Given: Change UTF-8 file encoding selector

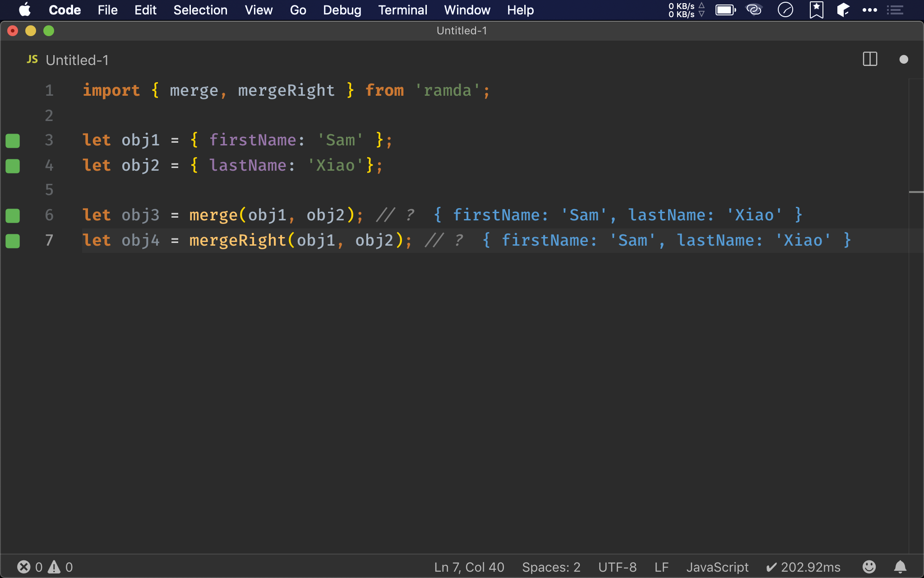Looking at the screenshot, I should (617, 567).
